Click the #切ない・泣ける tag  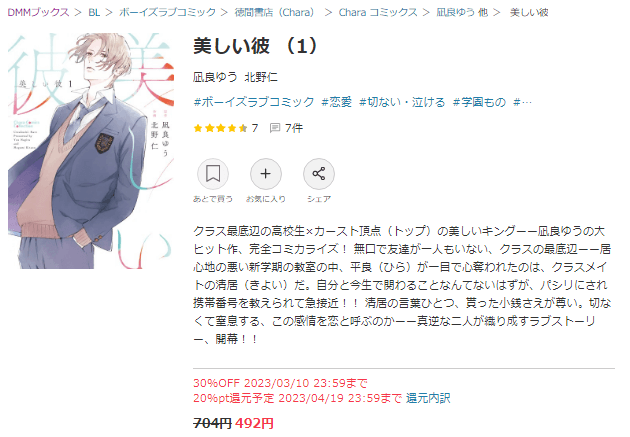click(402, 102)
